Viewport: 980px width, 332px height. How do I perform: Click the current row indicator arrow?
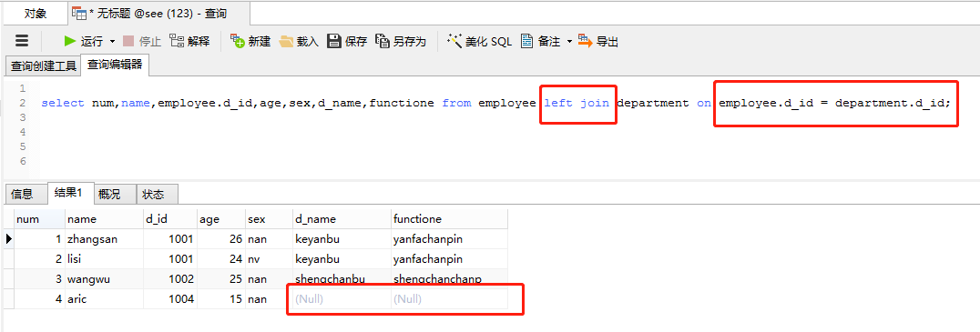9,238
